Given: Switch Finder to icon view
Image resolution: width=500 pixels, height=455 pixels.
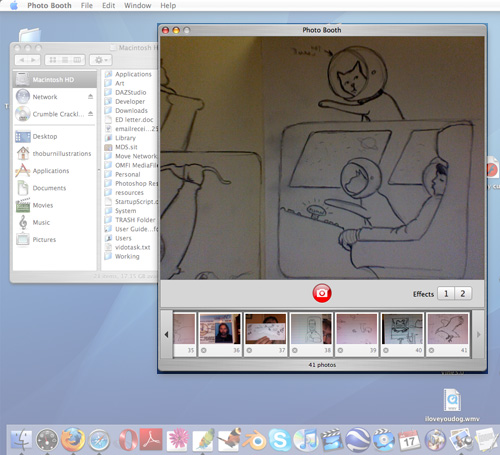Looking at the screenshot, I should click(53, 60).
